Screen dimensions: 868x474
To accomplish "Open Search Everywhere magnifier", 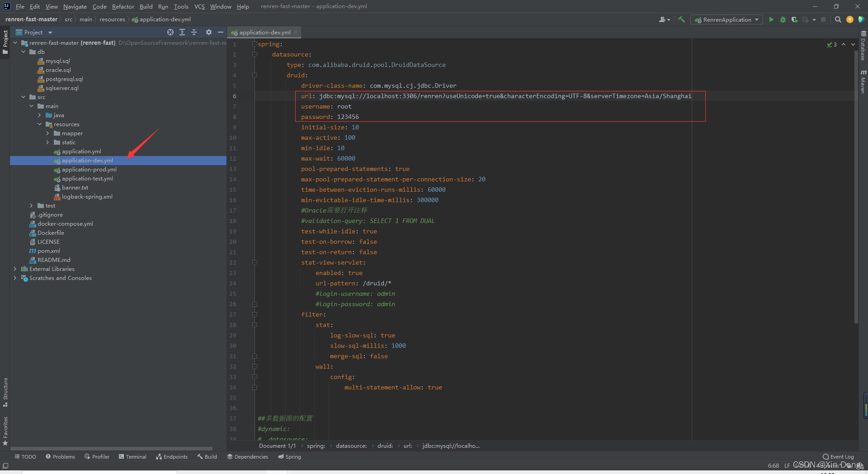I will (x=838, y=19).
